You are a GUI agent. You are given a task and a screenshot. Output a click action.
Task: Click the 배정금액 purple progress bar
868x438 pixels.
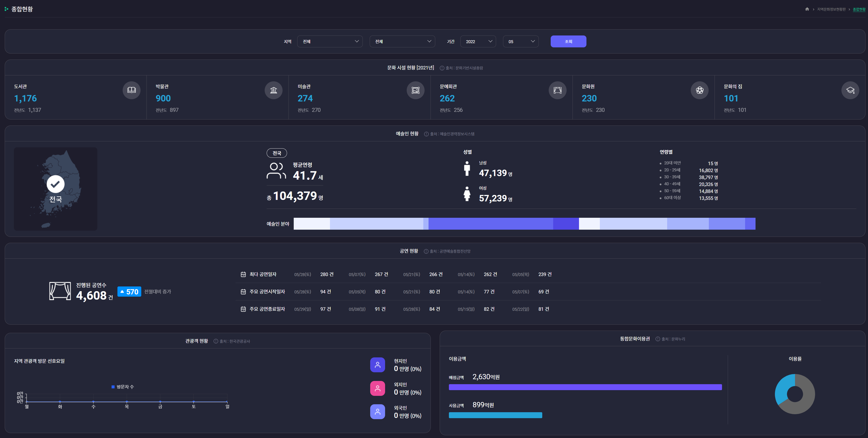click(x=585, y=387)
